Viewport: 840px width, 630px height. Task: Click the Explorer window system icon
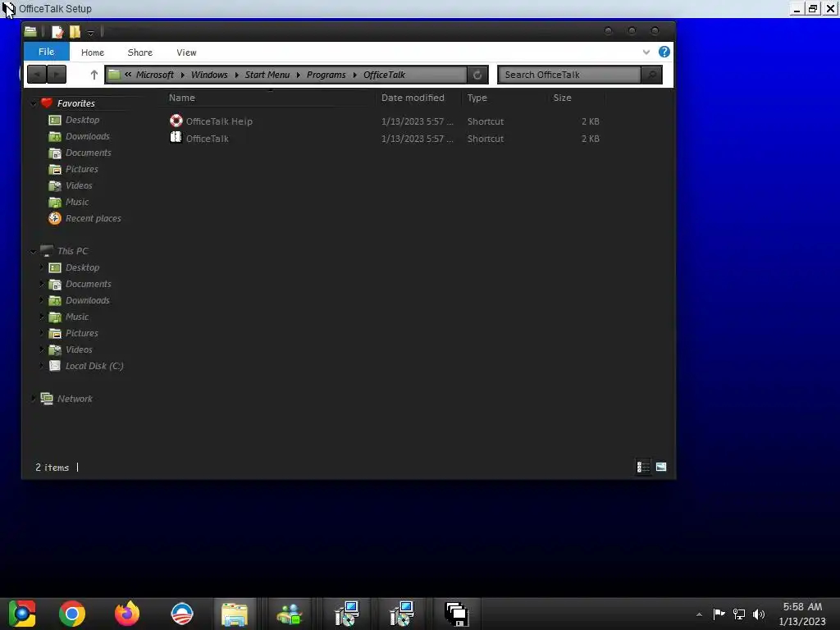[x=30, y=32]
